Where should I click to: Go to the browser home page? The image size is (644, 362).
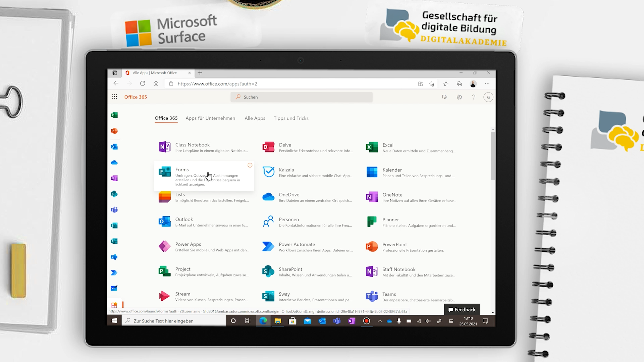point(156,84)
